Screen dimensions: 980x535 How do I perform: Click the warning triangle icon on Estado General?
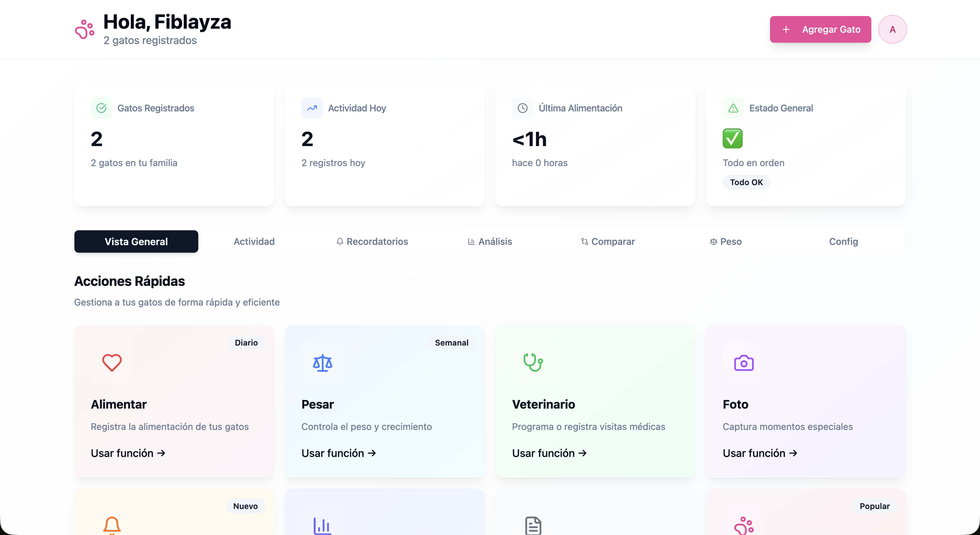(733, 108)
